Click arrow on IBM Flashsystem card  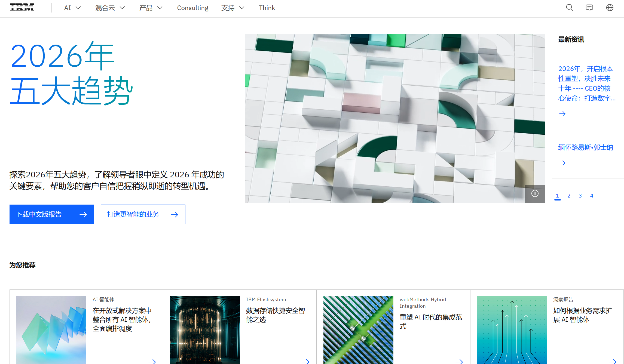[305, 361]
